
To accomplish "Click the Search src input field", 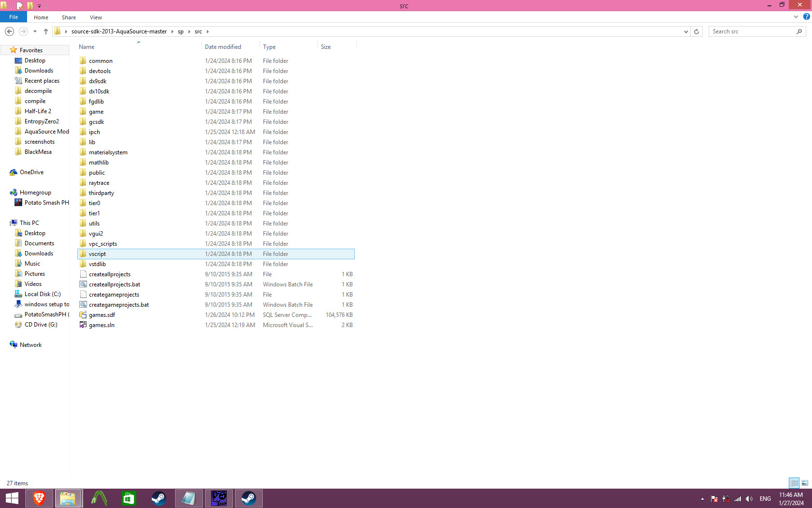I will [x=752, y=31].
